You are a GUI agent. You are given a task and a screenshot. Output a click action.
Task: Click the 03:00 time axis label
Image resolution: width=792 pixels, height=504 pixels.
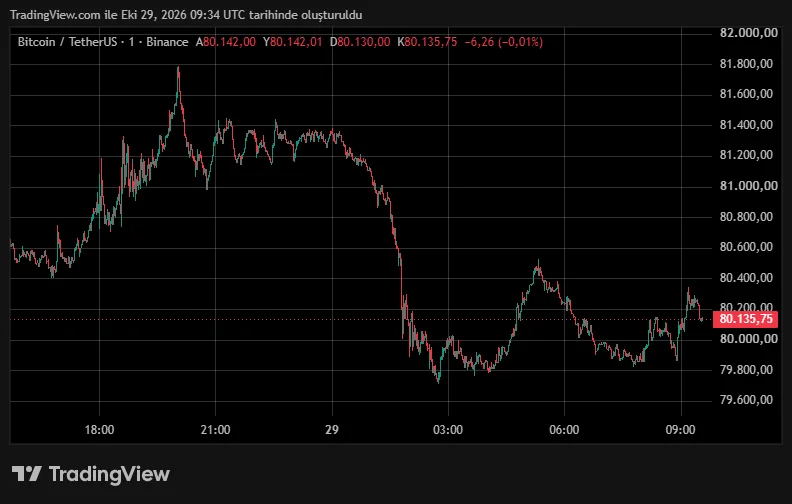[448, 430]
